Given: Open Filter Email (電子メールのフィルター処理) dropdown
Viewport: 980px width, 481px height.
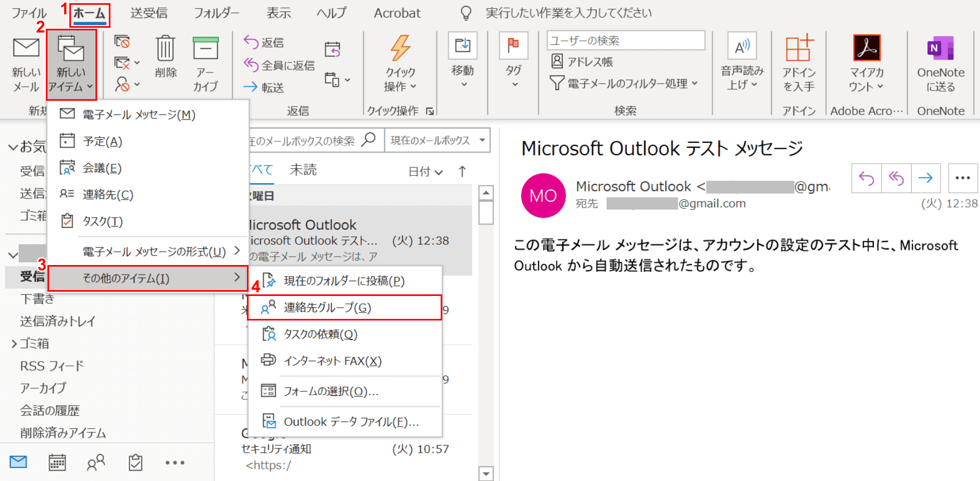Looking at the screenshot, I should [x=624, y=83].
